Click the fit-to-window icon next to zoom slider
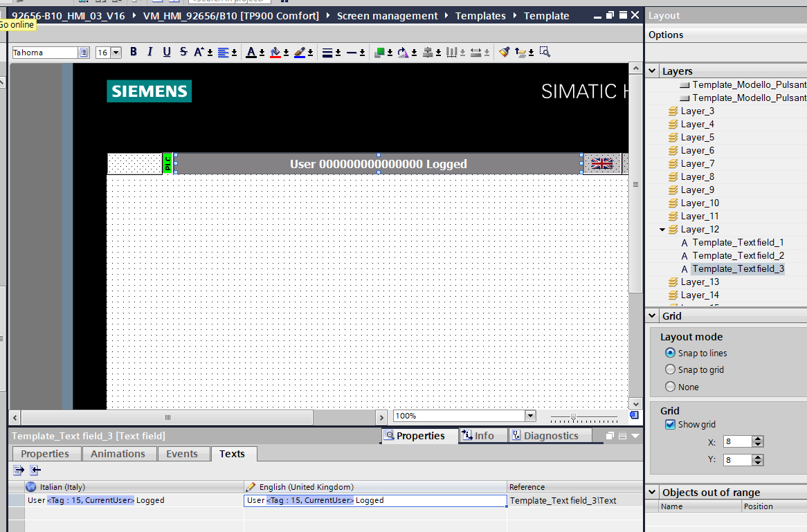Image resolution: width=807 pixels, height=532 pixels. coord(634,415)
